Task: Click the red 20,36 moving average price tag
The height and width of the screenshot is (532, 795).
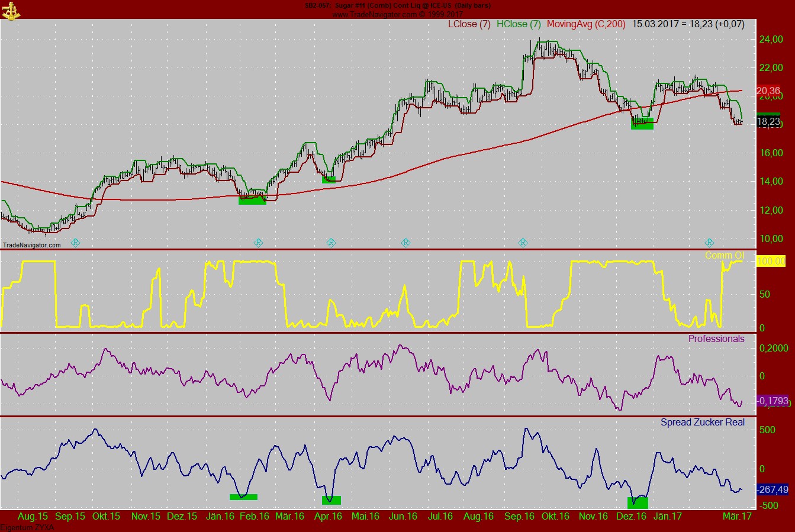Action: pos(768,91)
